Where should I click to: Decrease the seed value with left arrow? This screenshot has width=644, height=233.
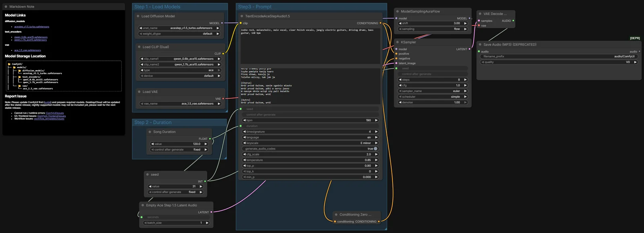click(150, 187)
